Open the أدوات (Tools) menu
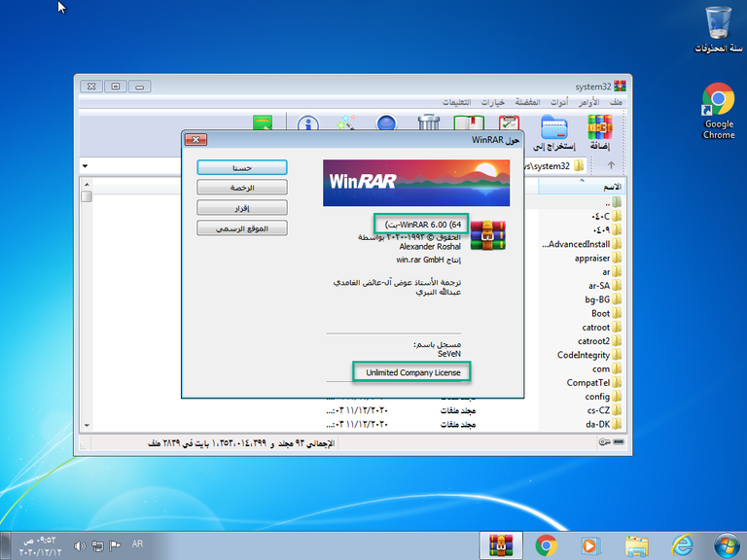The height and width of the screenshot is (560, 747). pos(559,102)
